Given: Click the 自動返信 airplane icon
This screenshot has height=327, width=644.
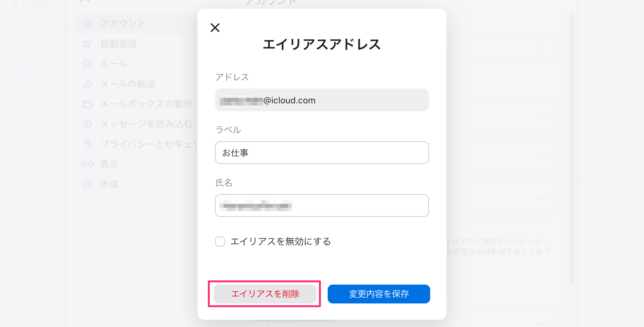Looking at the screenshot, I should coord(87,44).
